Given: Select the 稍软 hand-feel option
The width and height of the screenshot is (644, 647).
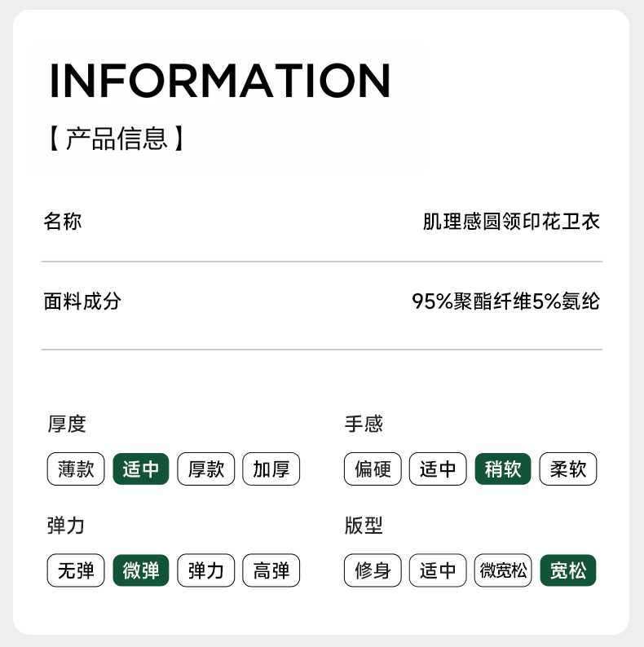Looking at the screenshot, I should pos(503,469).
